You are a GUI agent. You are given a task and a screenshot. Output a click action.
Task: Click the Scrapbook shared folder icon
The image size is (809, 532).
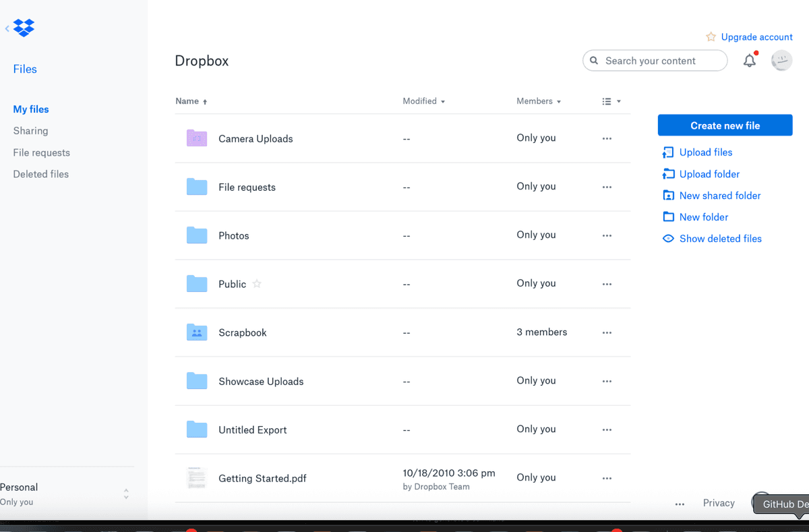point(197,332)
